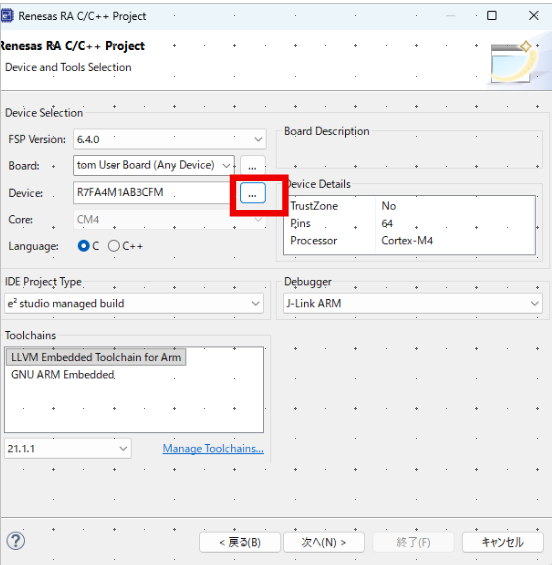Click the Processor Cortex-M4 row
Viewport: 552px width, 565px height.
coord(409,241)
